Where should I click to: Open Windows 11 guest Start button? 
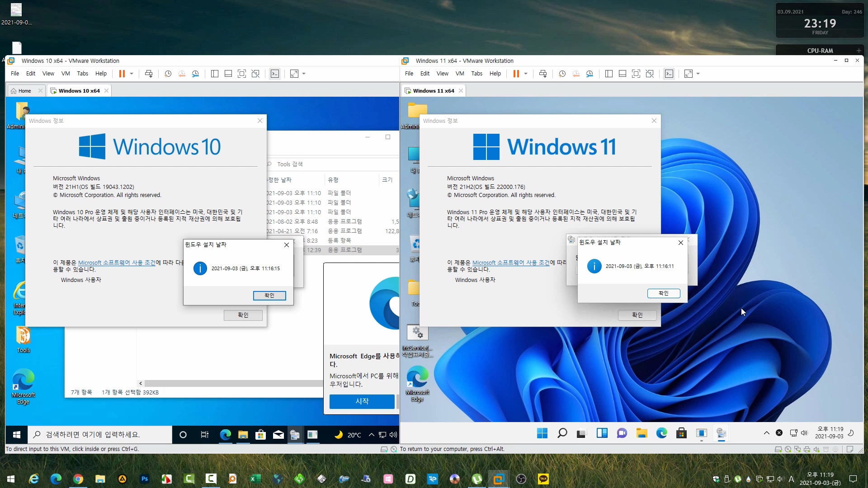pos(542,433)
